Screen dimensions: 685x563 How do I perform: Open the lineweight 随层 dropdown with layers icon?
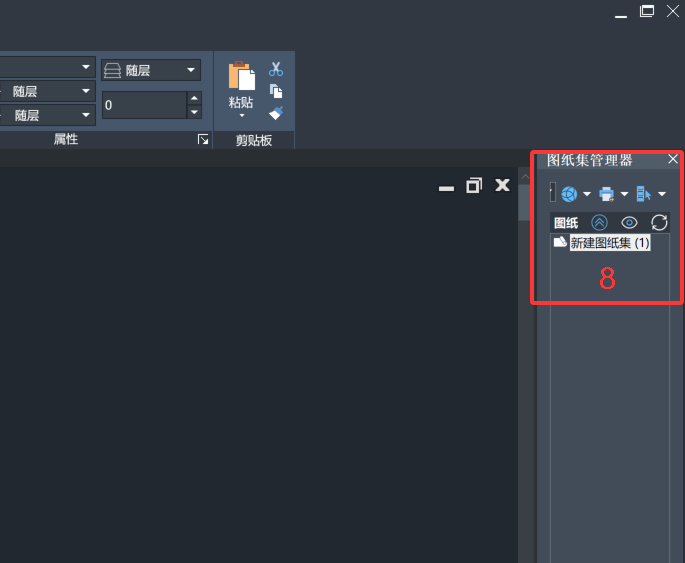(151, 70)
